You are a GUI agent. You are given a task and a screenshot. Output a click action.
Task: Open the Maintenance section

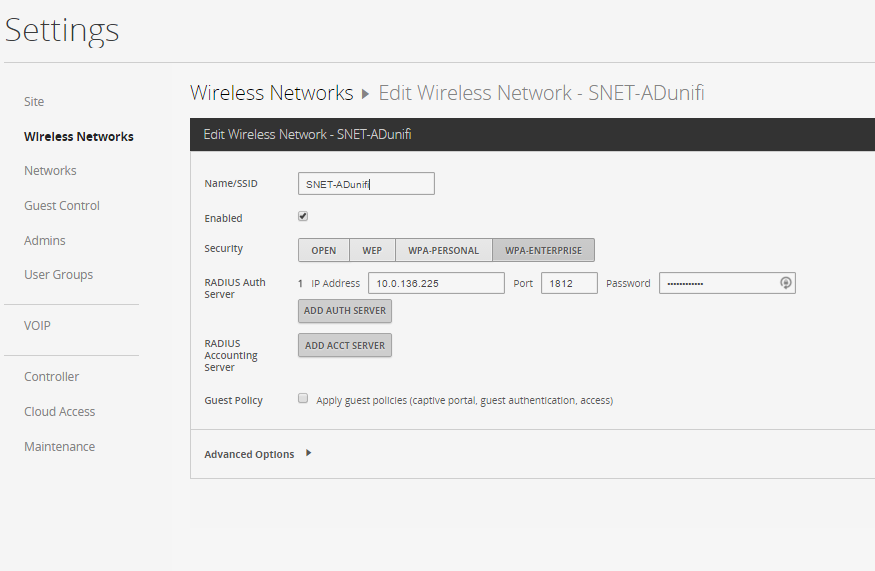60,447
